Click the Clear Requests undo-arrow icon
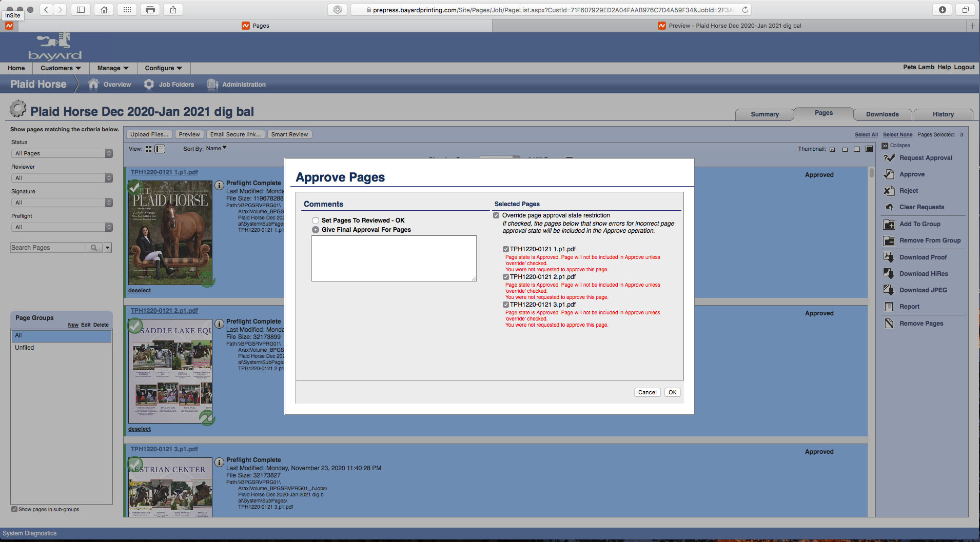Image resolution: width=980 pixels, height=542 pixels. click(889, 207)
